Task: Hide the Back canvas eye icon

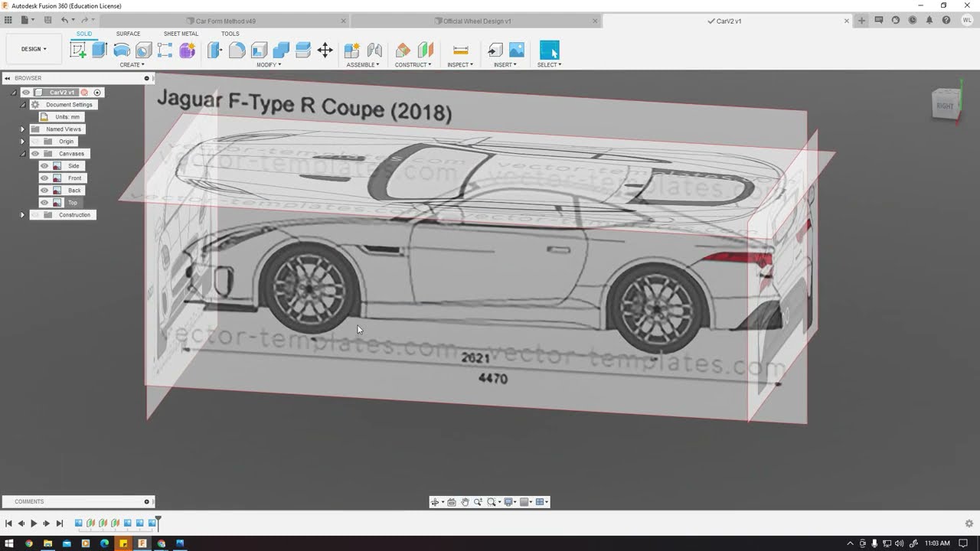Action: click(44, 191)
